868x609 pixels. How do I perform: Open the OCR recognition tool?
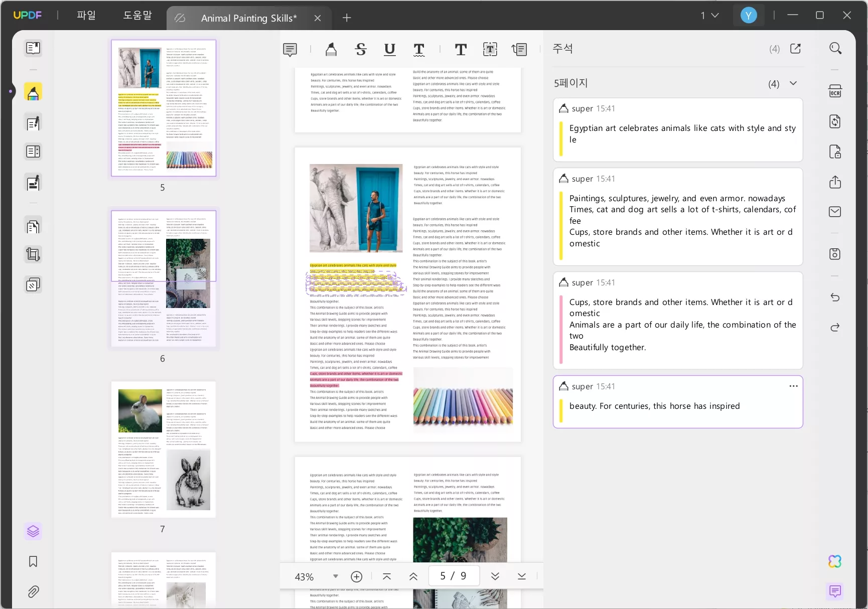click(835, 91)
